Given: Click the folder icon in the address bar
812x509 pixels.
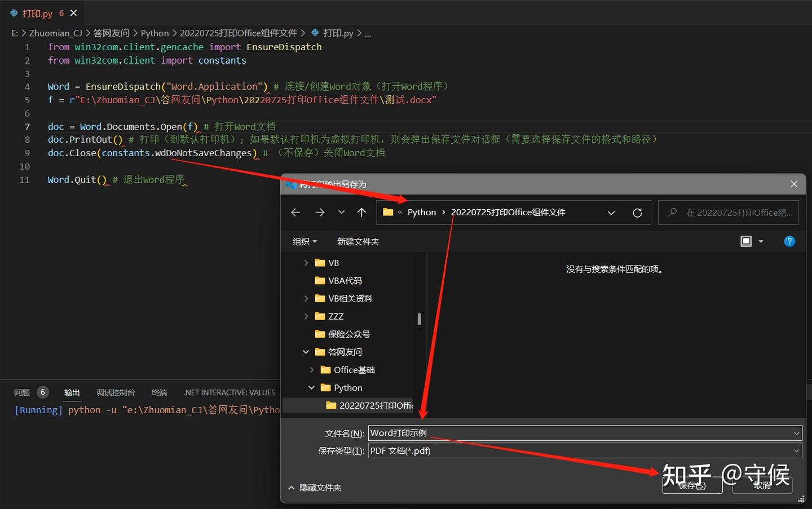Looking at the screenshot, I should click(x=387, y=212).
